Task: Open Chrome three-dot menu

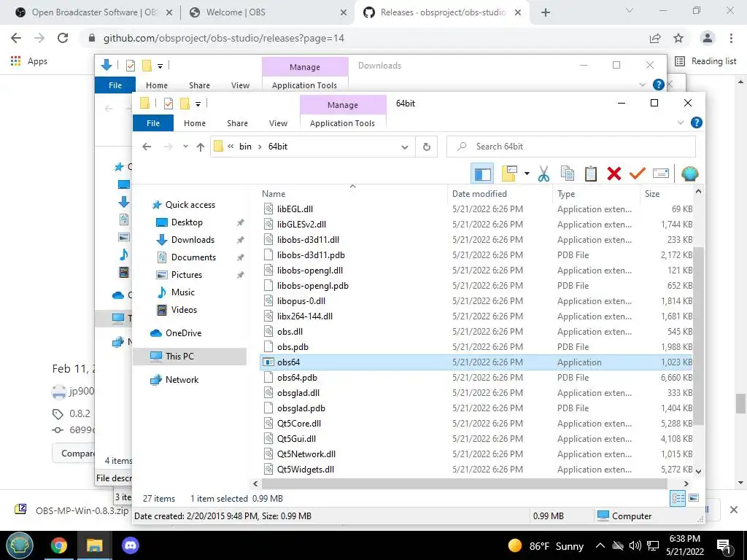Action: [731, 38]
